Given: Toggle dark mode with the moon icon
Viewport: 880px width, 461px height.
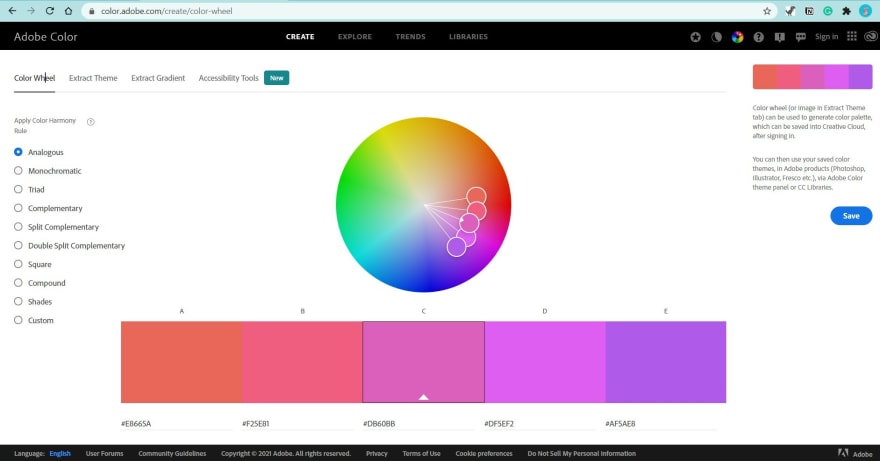Looking at the screenshot, I should coord(717,37).
